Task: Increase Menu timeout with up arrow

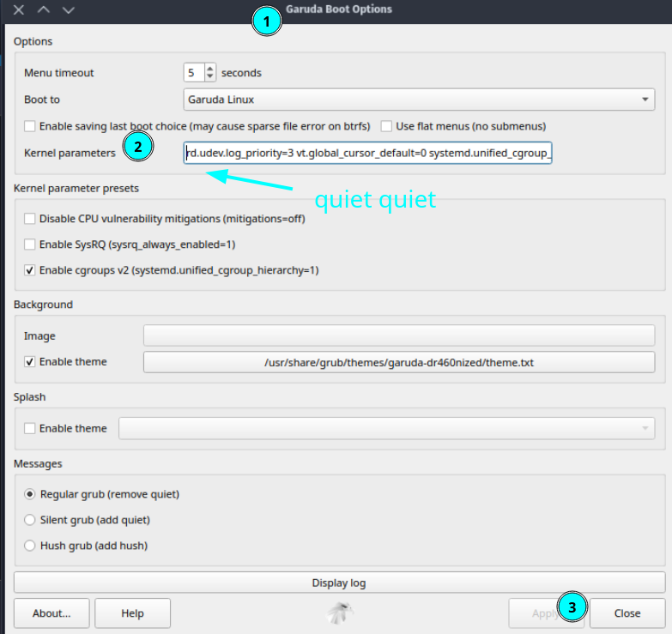Action: coord(209,69)
